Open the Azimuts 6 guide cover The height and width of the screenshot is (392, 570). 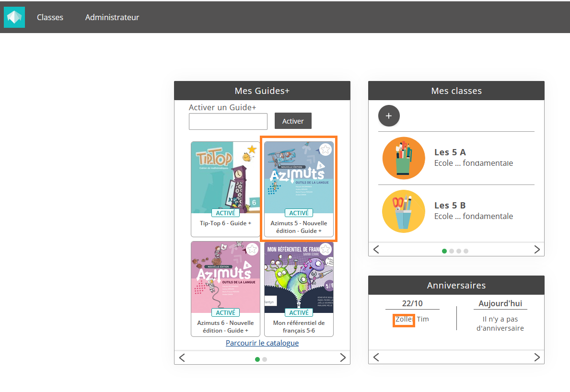coord(225,277)
